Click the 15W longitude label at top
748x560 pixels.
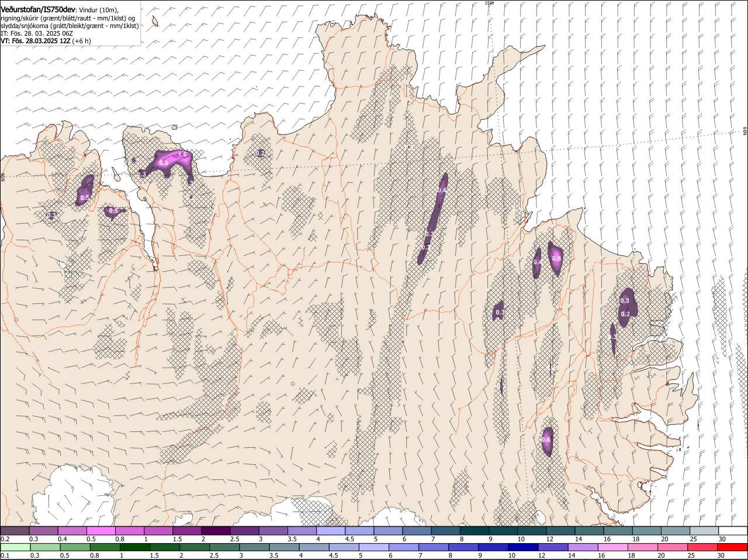(x=489, y=3)
